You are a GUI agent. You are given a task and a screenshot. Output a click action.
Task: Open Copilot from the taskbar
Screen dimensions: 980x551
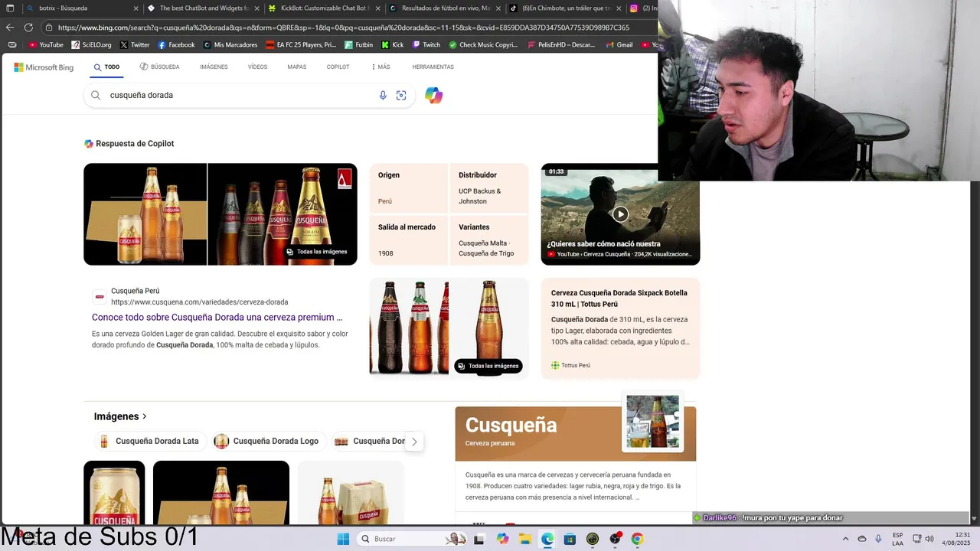(502, 539)
